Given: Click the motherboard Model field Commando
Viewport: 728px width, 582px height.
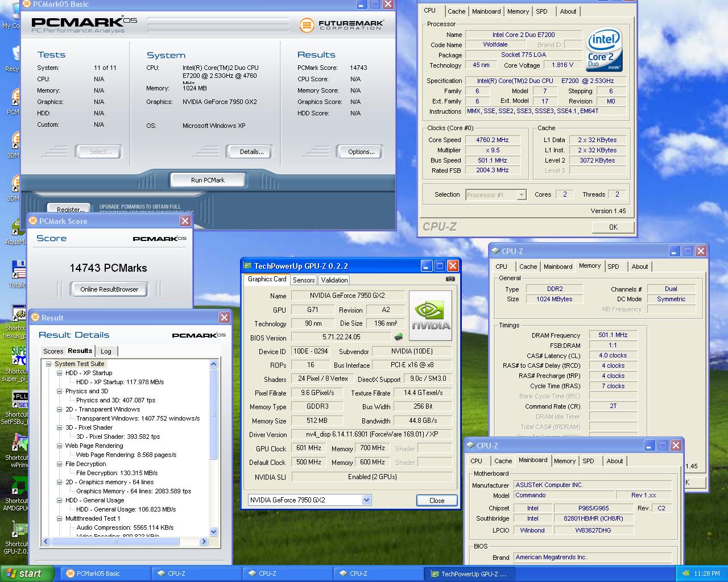Looking at the screenshot, I should 564,495.
